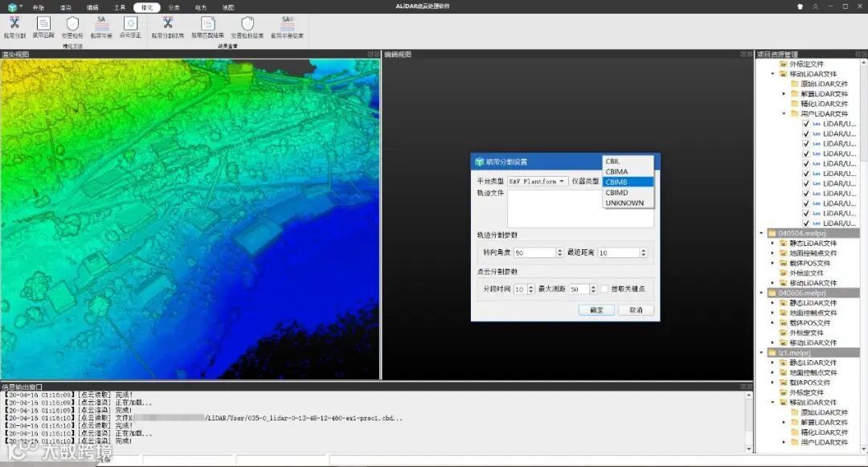The image size is (868, 467).
Task: Choose UNKNOWN from the instrument type list
Action: click(x=628, y=203)
